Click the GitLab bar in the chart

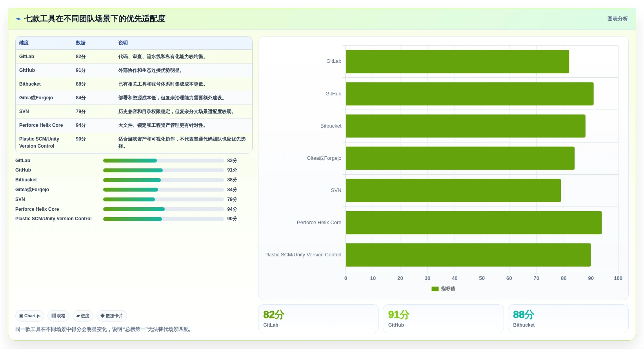pos(457,62)
